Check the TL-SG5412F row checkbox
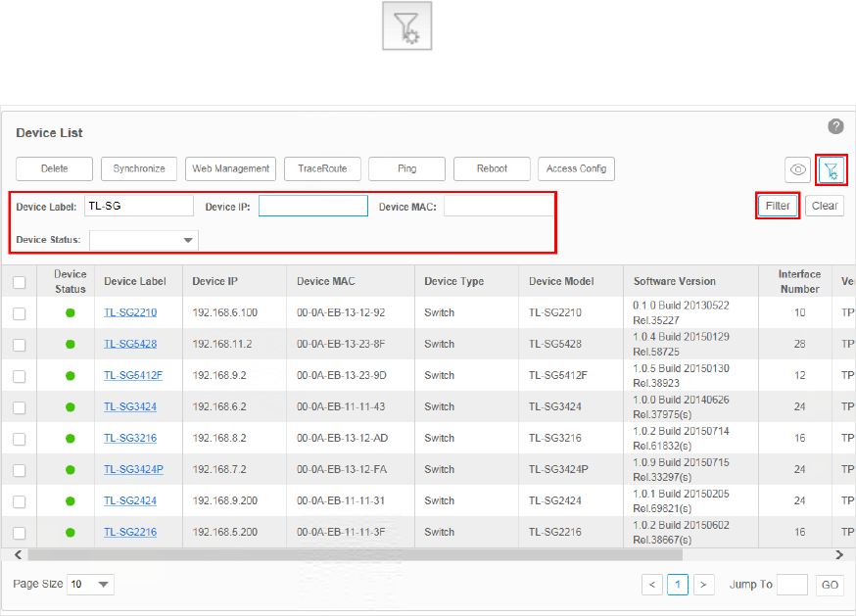Image resolution: width=856 pixels, height=616 pixels. click(x=20, y=376)
